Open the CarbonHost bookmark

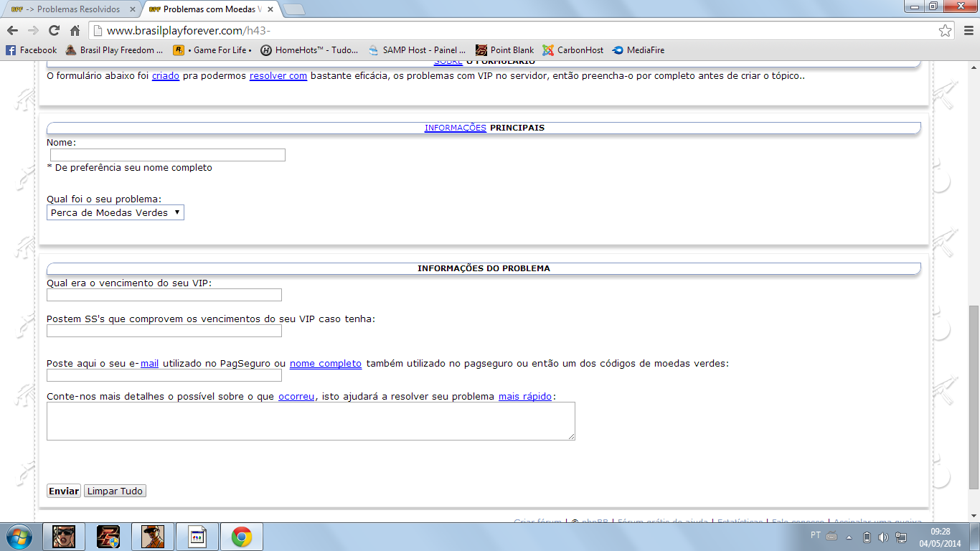tap(573, 50)
